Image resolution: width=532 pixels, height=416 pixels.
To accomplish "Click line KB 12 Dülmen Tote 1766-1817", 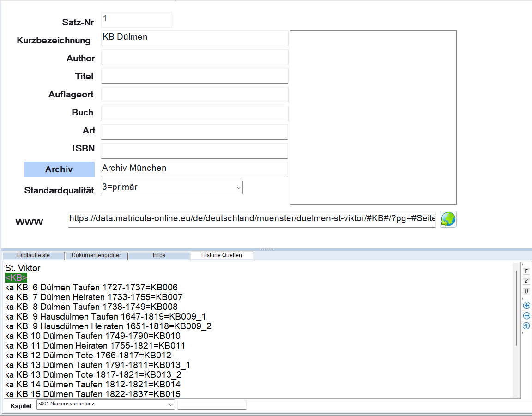I will tap(88, 355).
